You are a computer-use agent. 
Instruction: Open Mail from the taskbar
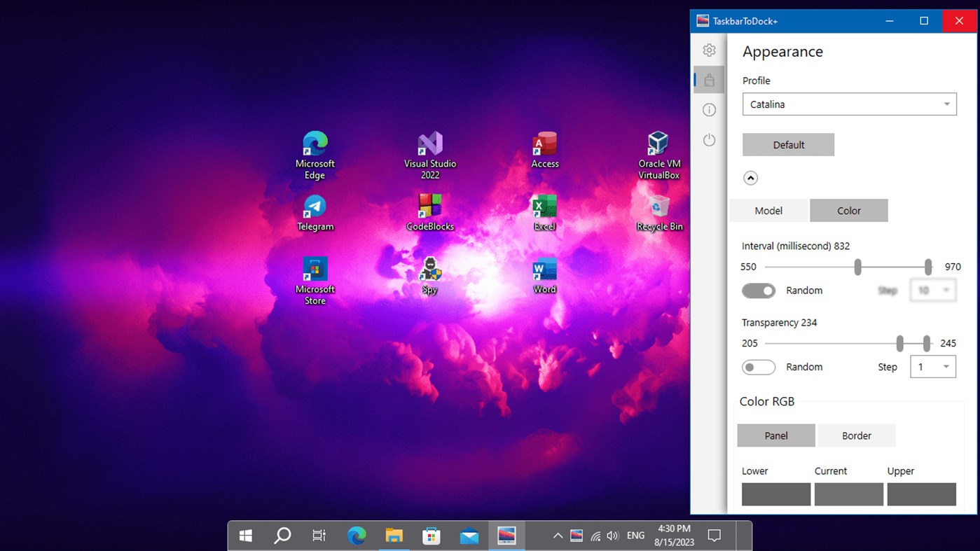tap(468, 535)
